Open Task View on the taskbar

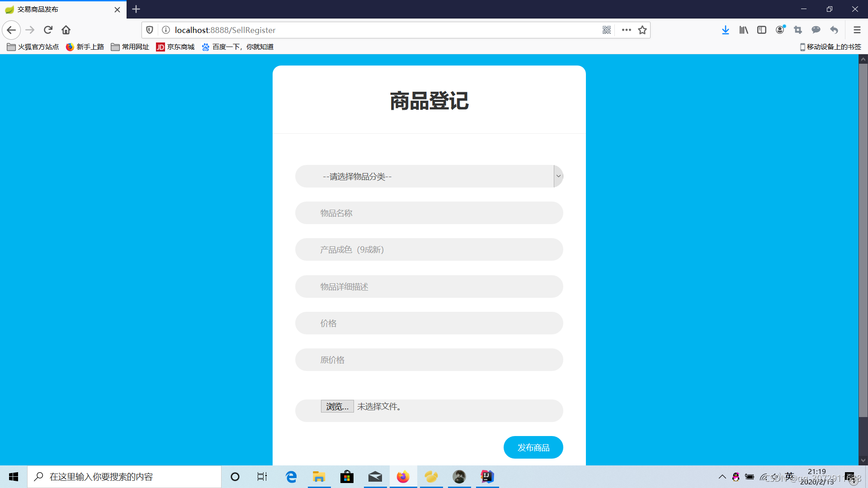tap(262, 477)
